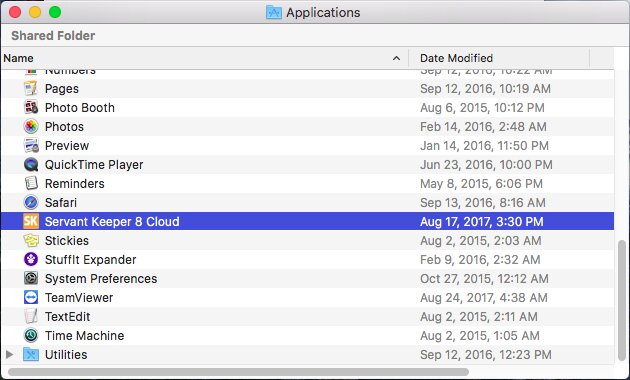Click the yellow minimize window button
Screen dimensions: 630x380
coord(35,12)
